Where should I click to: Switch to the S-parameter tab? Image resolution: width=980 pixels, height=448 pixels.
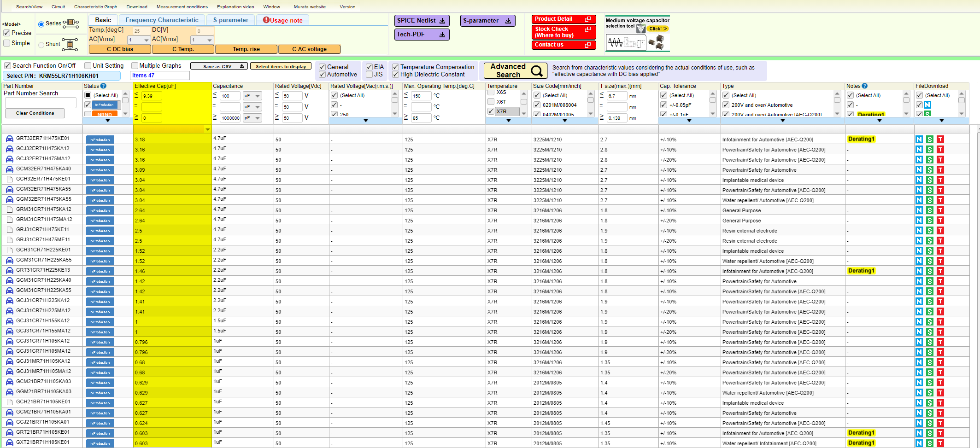coord(230,20)
